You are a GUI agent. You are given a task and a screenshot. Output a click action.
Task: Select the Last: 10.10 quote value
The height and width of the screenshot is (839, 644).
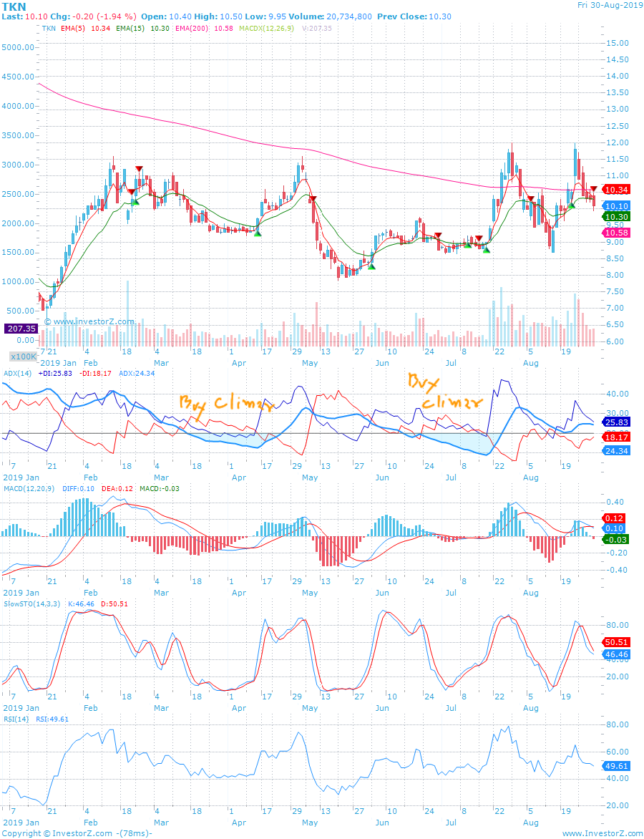click(x=24, y=16)
